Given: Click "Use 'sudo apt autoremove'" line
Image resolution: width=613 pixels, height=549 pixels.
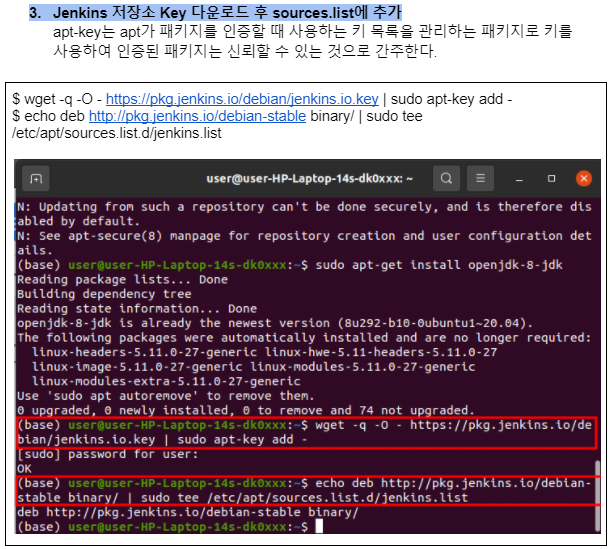Looking at the screenshot, I should point(166,396).
